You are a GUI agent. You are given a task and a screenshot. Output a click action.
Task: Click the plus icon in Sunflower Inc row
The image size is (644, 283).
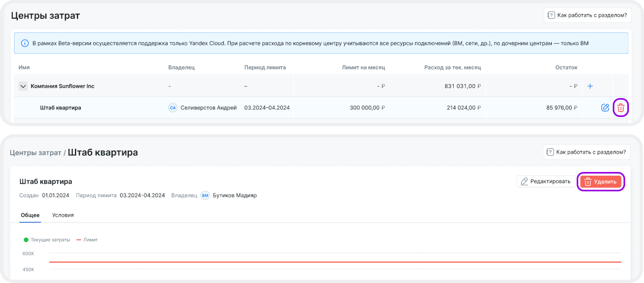coord(590,86)
